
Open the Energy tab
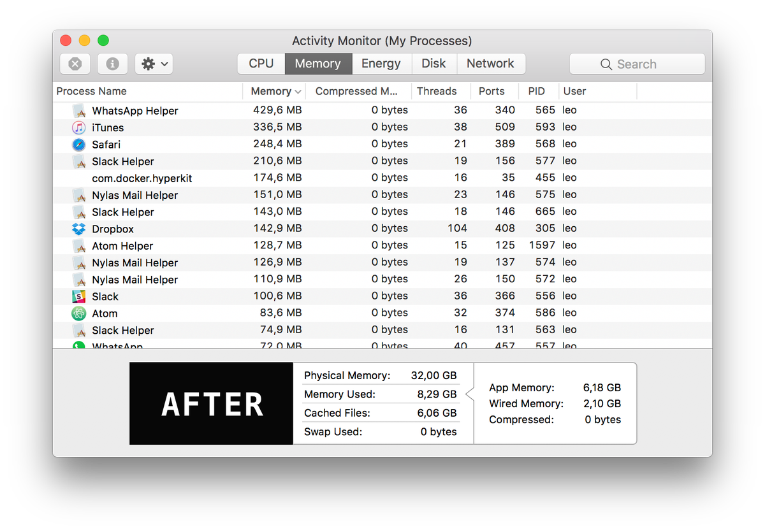point(381,64)
